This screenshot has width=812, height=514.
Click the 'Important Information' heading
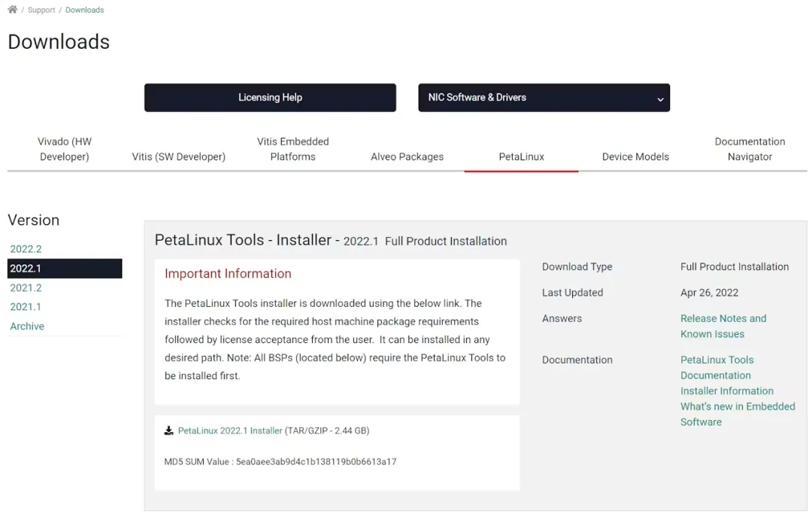coord(228,274)
